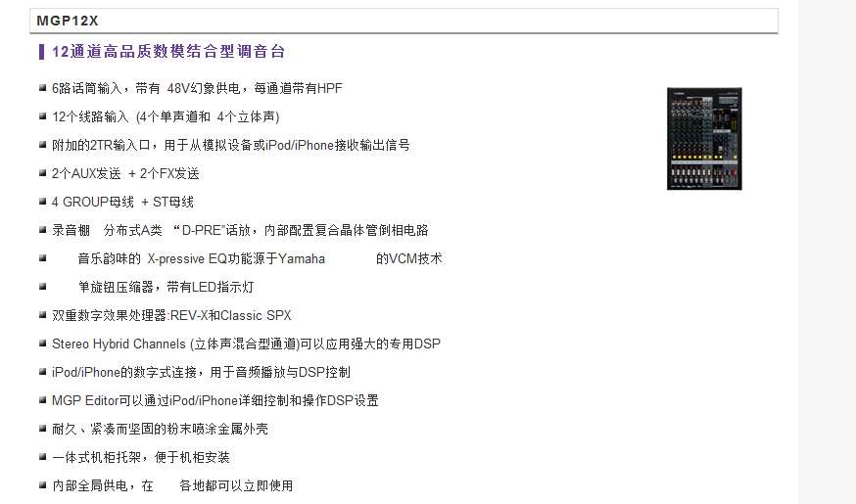
Task: Click the D-PRE话放 feature line
Action: tap(240, 230)
